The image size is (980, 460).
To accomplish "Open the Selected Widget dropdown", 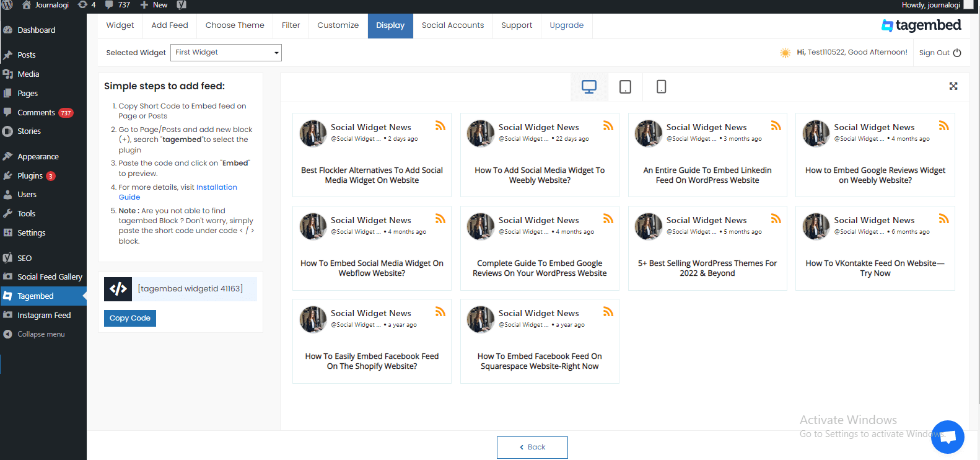I will pos(226,53).
